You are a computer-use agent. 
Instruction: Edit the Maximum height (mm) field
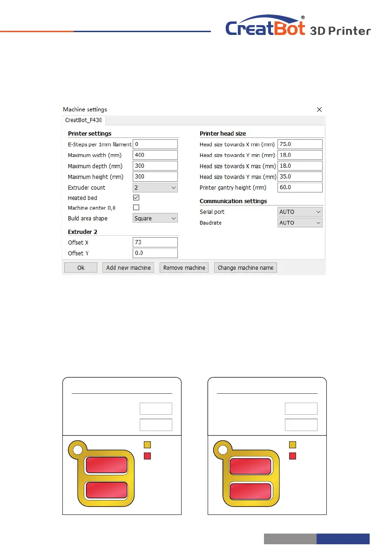155,177
